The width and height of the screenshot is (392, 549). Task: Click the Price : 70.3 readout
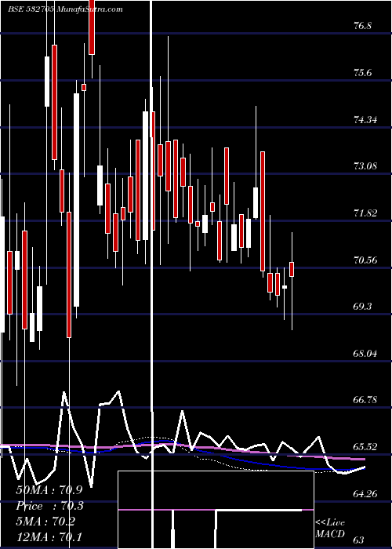click(x=49, y=506)
